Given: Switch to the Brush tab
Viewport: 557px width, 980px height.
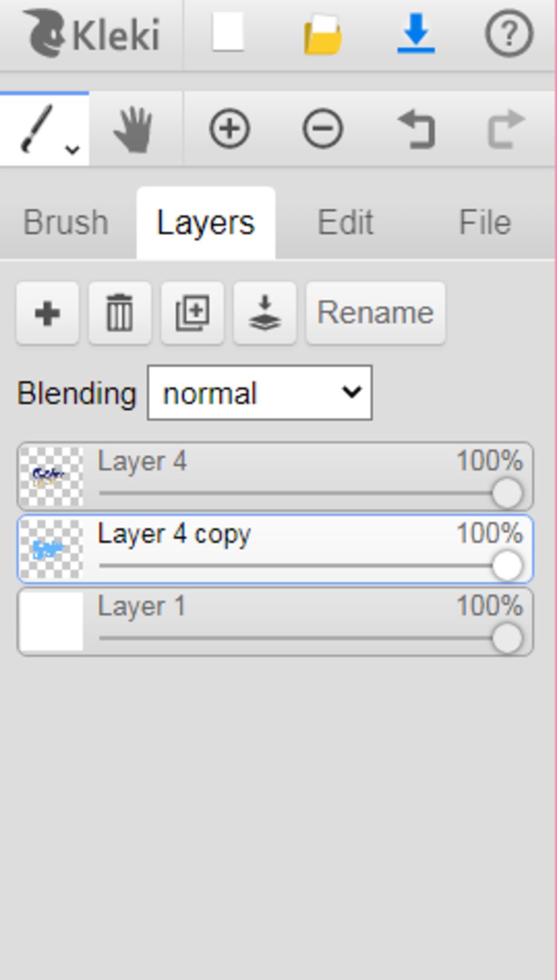Looking at the screenshot, I should tap(66, 222).
